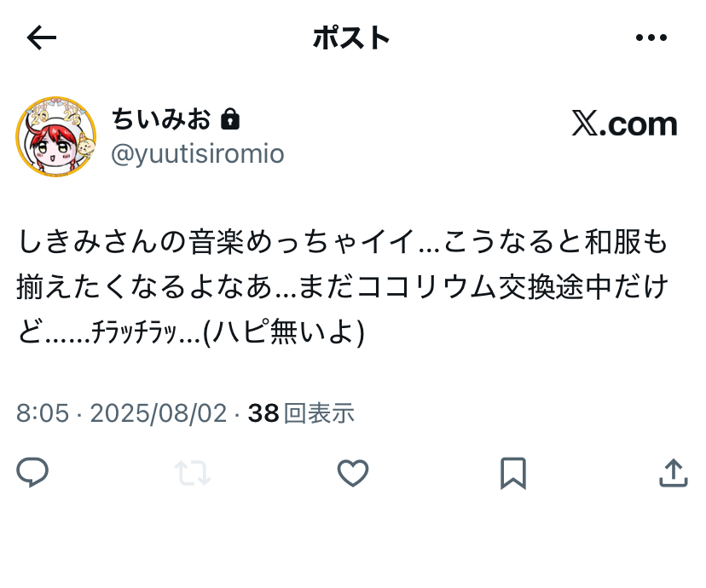Tap the 8:05 · 2025/08/02 timestamp
The image size is (706, 588).
coord(122,412)
